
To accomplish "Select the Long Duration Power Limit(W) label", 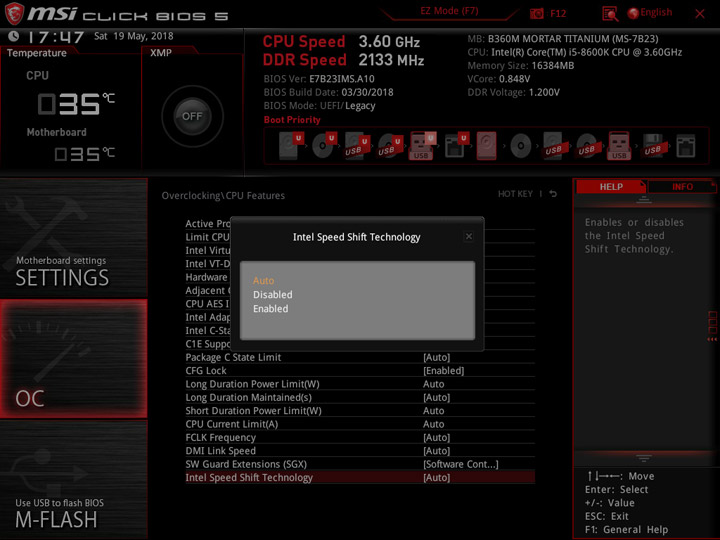I will coord(252,384).
